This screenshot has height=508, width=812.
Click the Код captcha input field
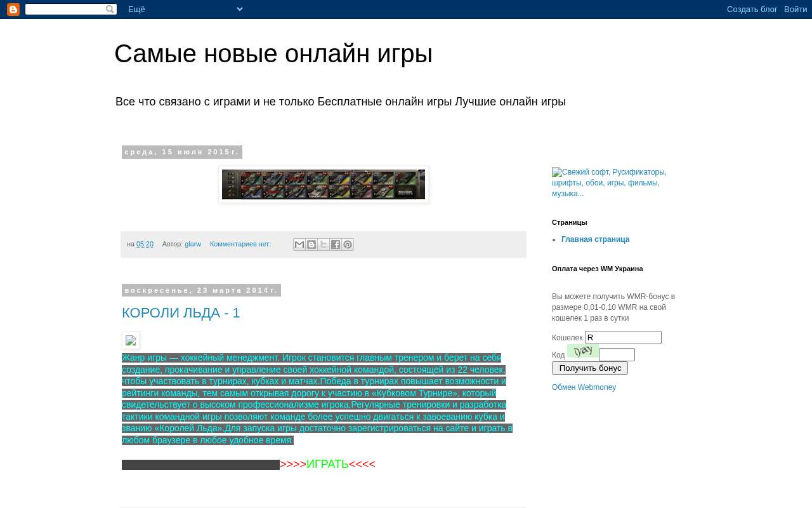point(617,355)
